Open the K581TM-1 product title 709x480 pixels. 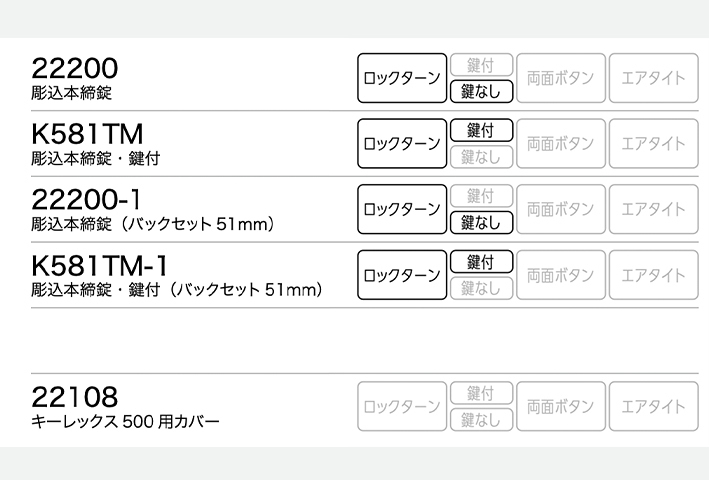pyautogui.click(x=100, y=265)
